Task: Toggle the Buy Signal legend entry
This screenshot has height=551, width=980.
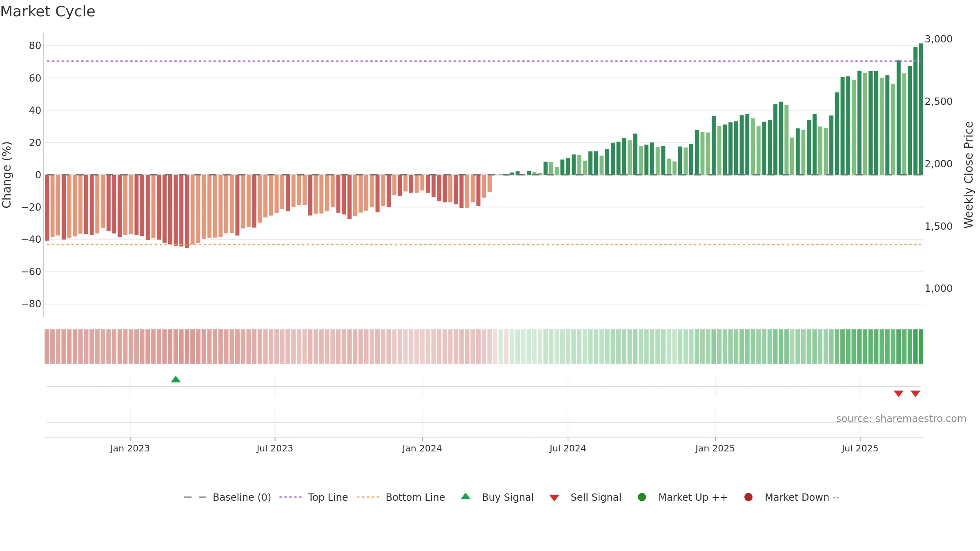Action: tap(497, 497)
